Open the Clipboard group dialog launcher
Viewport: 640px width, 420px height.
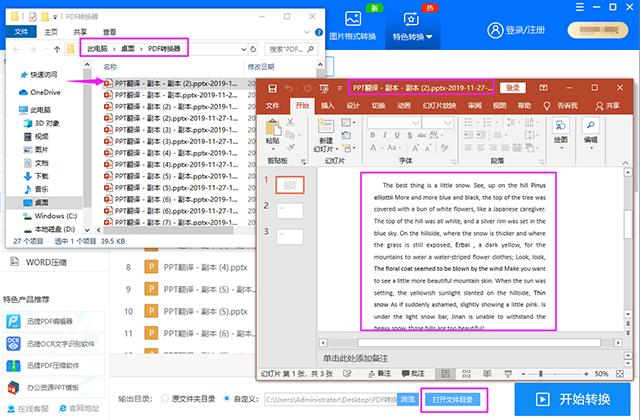coord(303,162)
